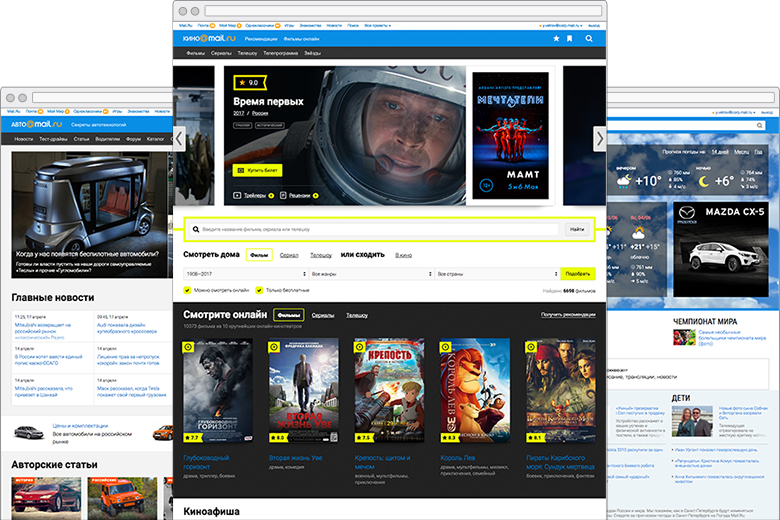This screenshot has width=780, height=520.
Task: Select Сериал tab under Смотреть дома
Action: 289,255
